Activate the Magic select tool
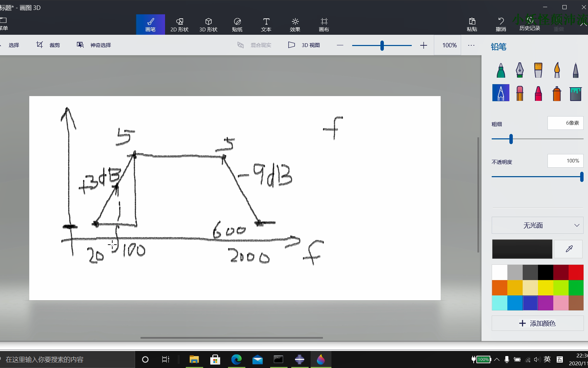 [94, 45]
